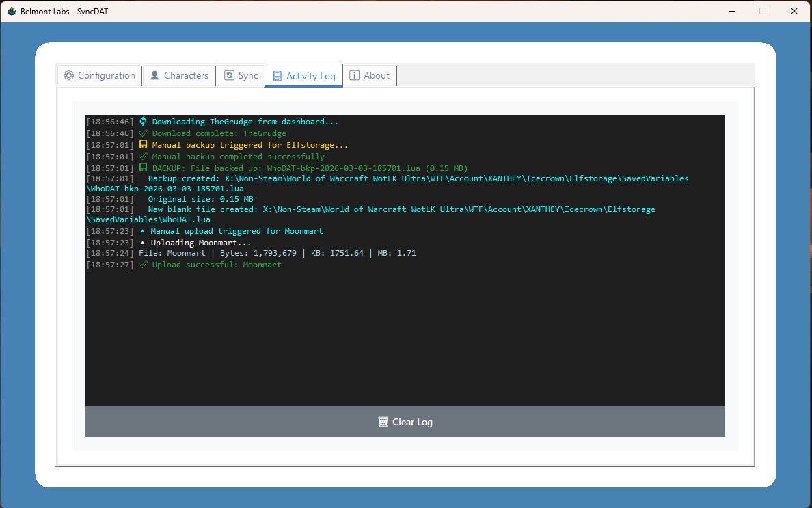The height and width of the screenshot is (508, 812).
Task: Click green checkmark beside Upload successful: Moonmart
Action: tap(143, 265)
